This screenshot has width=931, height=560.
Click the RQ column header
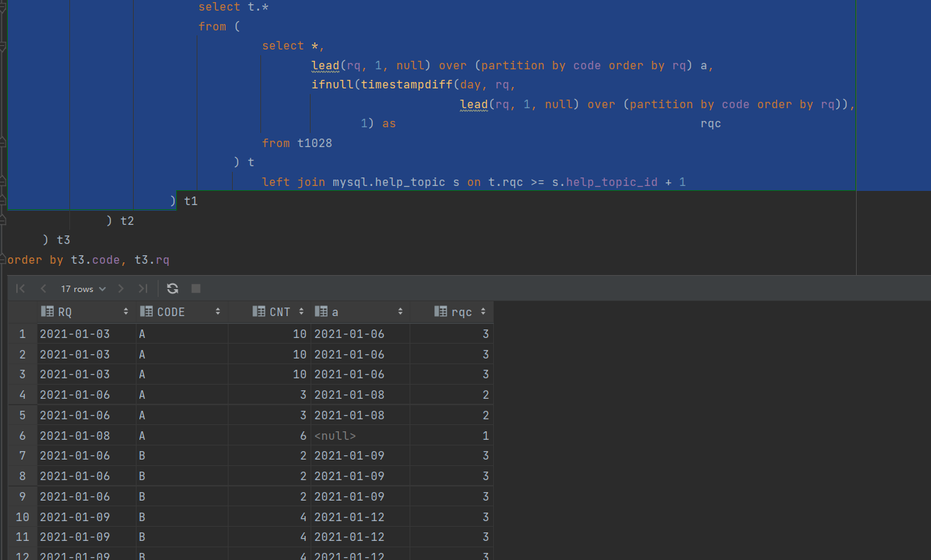point(86,312)
